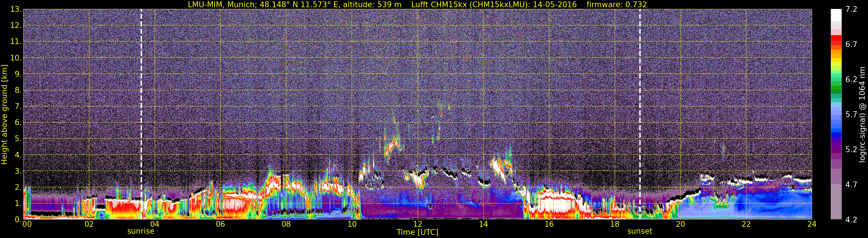Click the time tick label '04'
Viewport: 868px width, 238px height.
(155, 224)
